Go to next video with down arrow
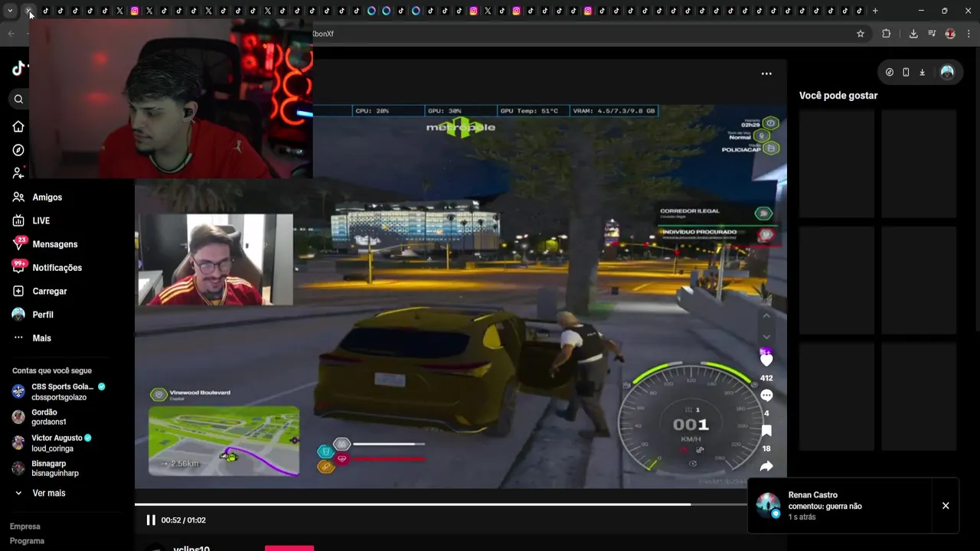 coord(766,337)
